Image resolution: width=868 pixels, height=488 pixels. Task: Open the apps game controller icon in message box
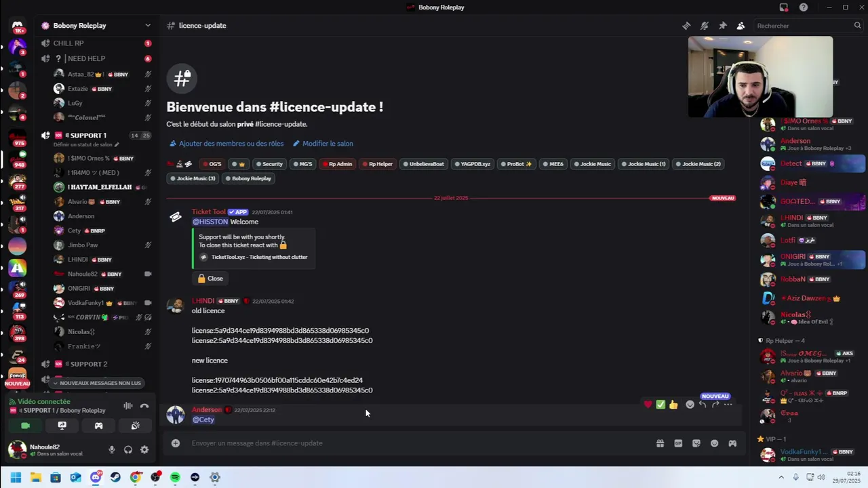pyautogui.click(x=732, y=443)
